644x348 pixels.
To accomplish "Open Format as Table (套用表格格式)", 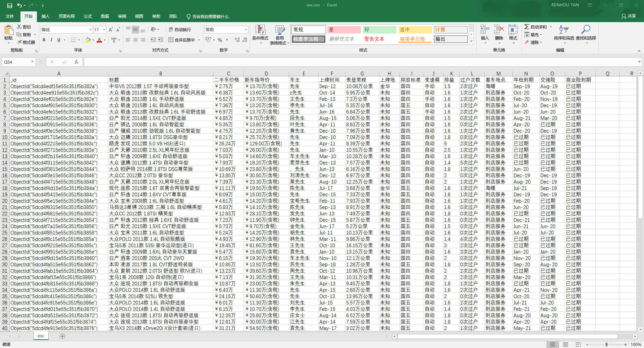I will click(279, 34).
